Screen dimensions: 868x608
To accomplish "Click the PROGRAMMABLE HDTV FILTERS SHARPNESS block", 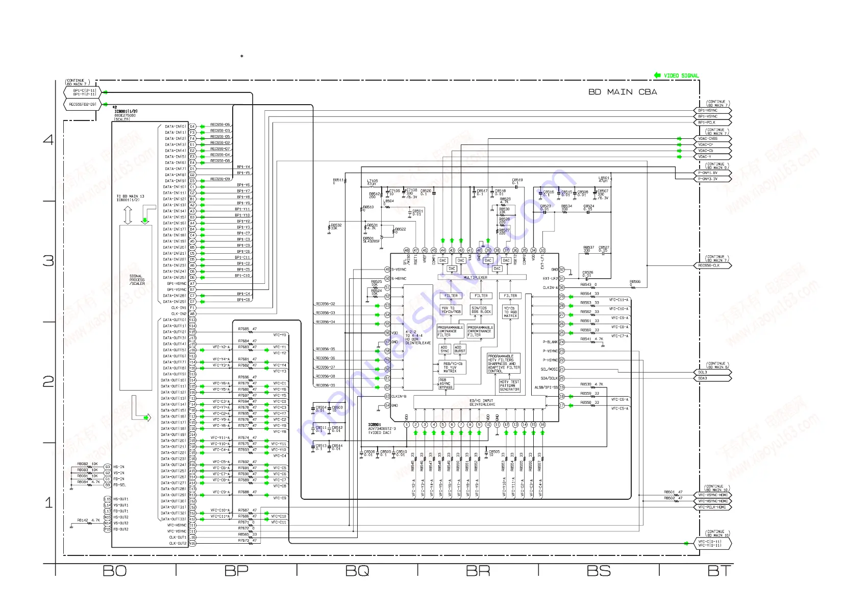I will click(x=504, y=363).
